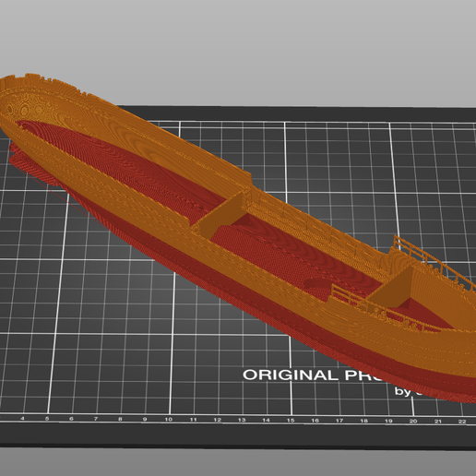Click the "ORIGINAL" text on the print bed

[x=291, y=375]
